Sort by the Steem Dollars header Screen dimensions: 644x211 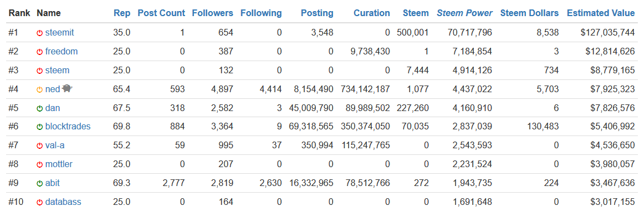pyautogui.click(x=529, y=13)
